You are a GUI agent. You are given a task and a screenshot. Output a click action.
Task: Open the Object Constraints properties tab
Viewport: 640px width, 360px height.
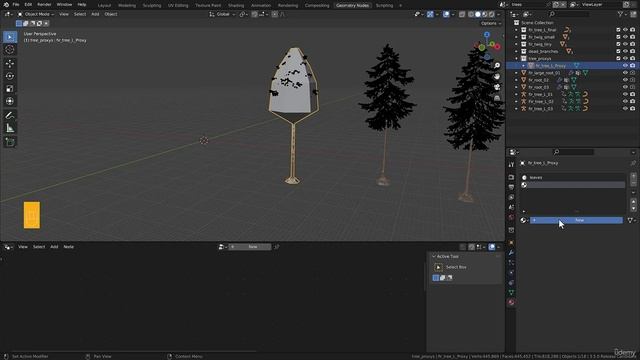click(x=511, y=283)
